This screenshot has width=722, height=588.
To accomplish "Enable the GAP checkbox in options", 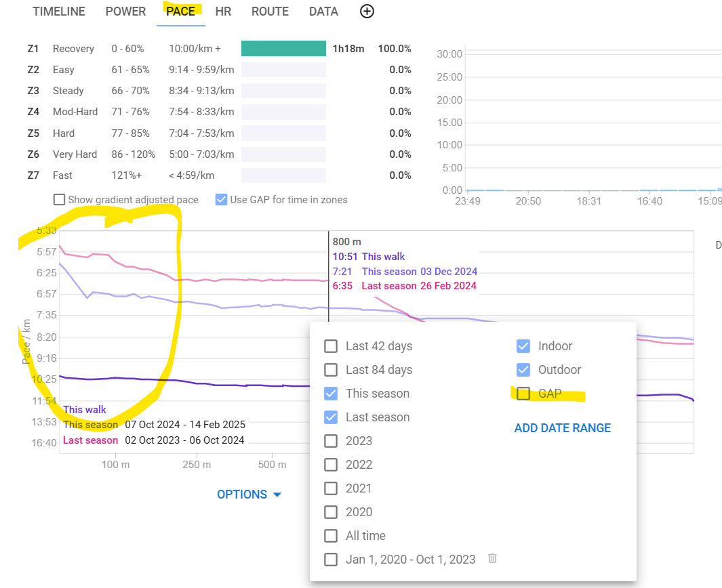I will pos(523,394).
